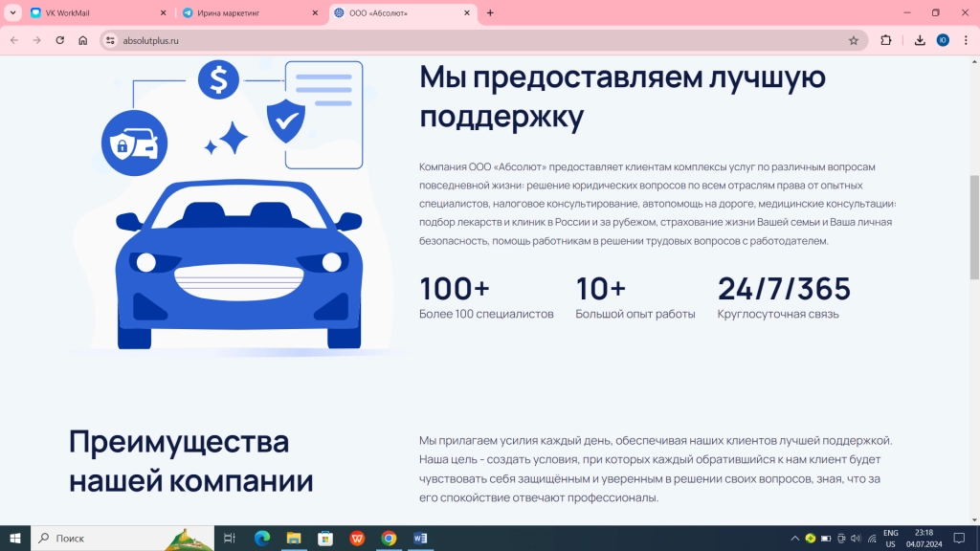Click the Большой опыт работы label
980x551 pixels.
point(635,314)
